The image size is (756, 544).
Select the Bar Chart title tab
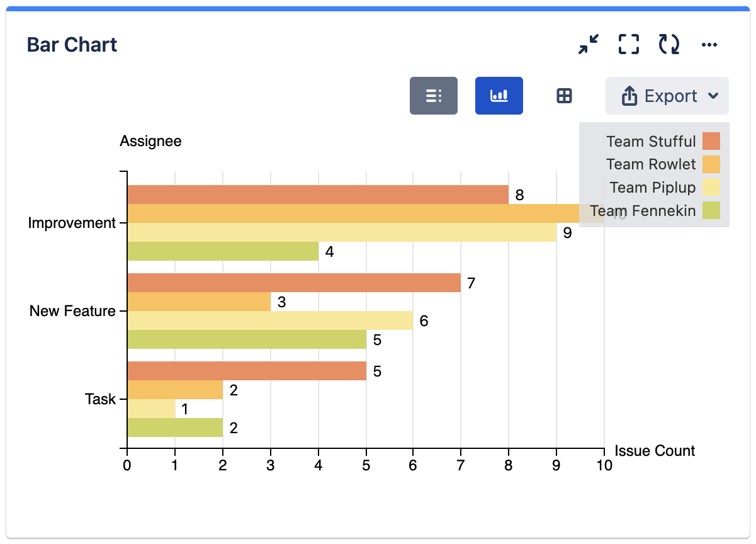tap(71, 44)
